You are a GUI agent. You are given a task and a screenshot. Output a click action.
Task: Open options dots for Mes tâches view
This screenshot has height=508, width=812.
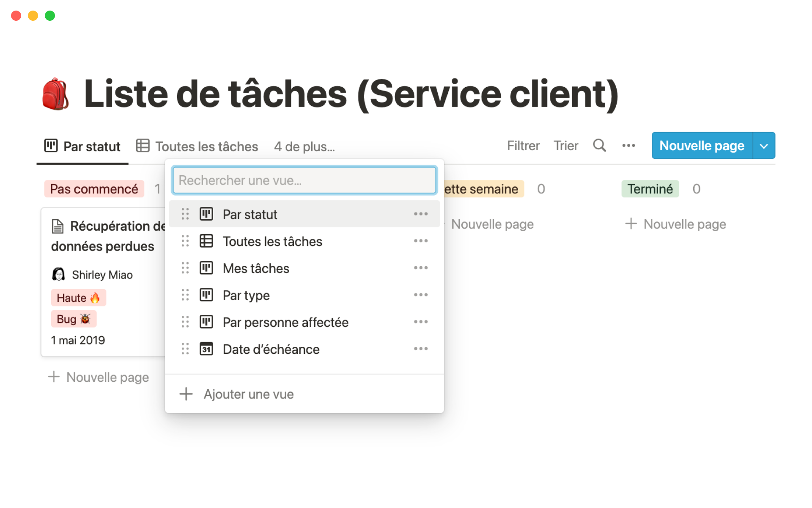pos(420,268)
